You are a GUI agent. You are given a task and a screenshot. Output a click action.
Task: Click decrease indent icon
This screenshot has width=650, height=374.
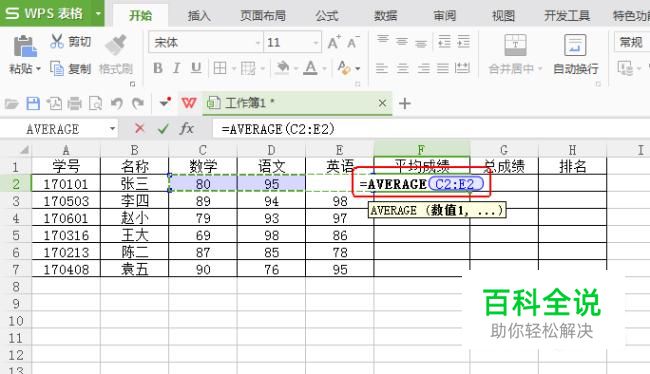444,41
